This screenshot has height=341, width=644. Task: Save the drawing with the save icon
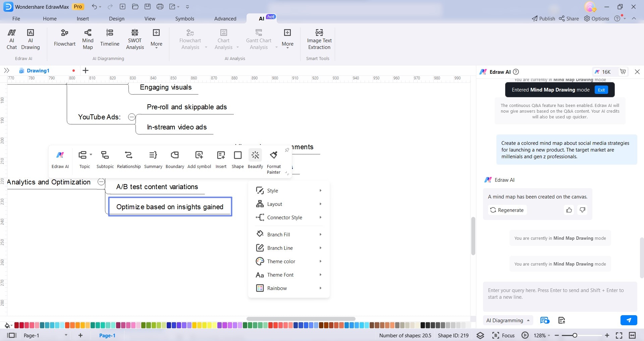click(x=148, y=7)
